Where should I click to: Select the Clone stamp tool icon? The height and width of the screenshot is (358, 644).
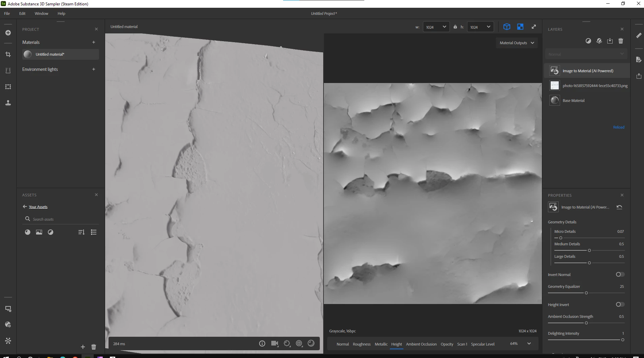point(8,103)
